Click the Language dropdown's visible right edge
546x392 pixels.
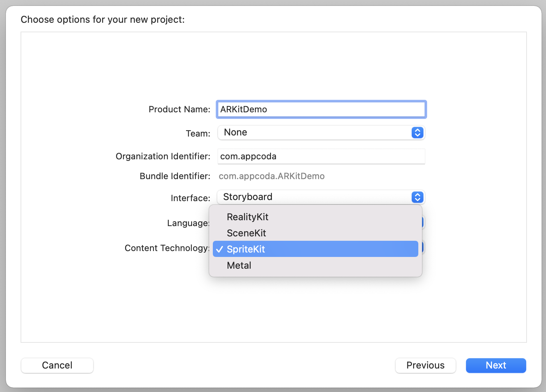pyautogui.click(x=423, y=222)
